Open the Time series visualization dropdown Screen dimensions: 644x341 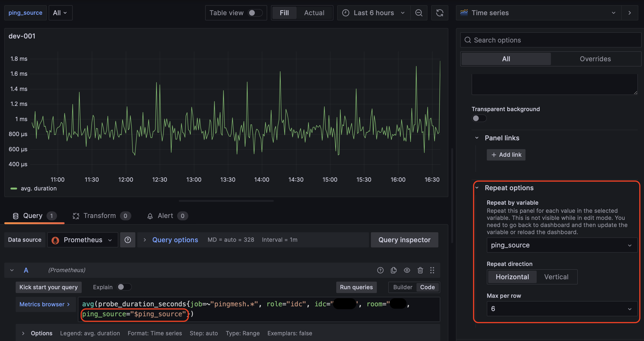click(x=539, y=13)
